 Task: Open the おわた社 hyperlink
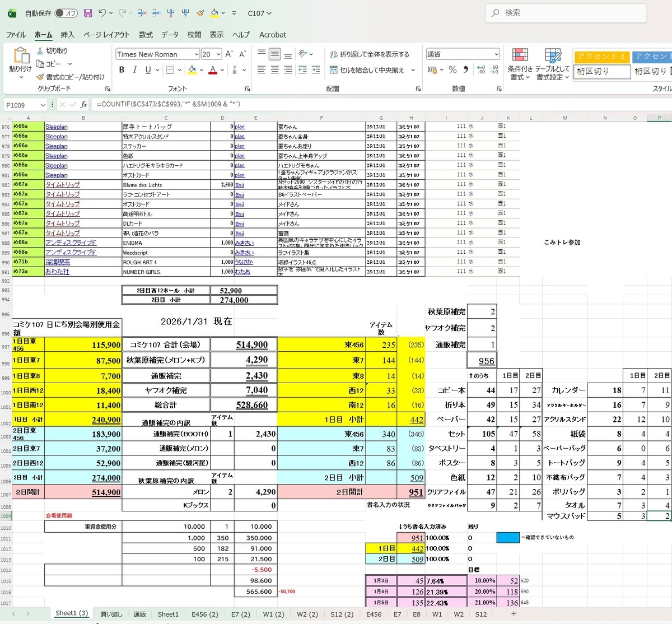tap(57, 272)
